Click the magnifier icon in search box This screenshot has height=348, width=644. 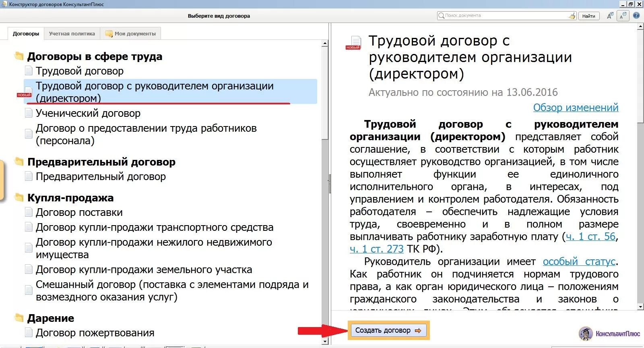pyautogui.click(x=441, y=16)
